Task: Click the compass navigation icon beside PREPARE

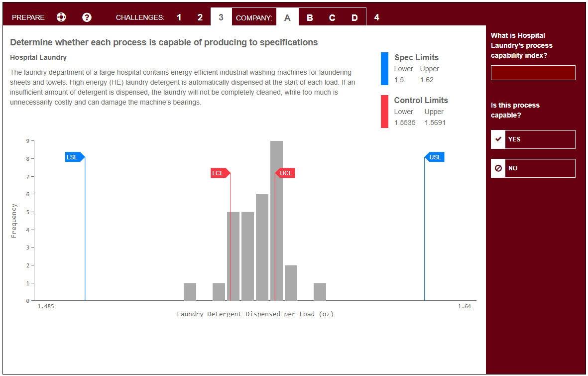Action: point(61,17)
